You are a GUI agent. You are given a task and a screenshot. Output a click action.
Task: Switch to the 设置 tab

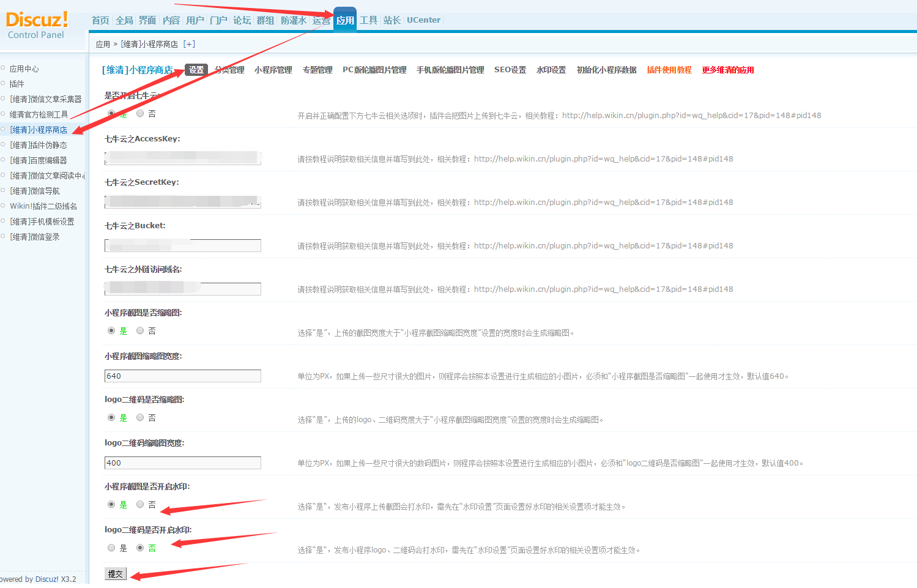point(196,70)
